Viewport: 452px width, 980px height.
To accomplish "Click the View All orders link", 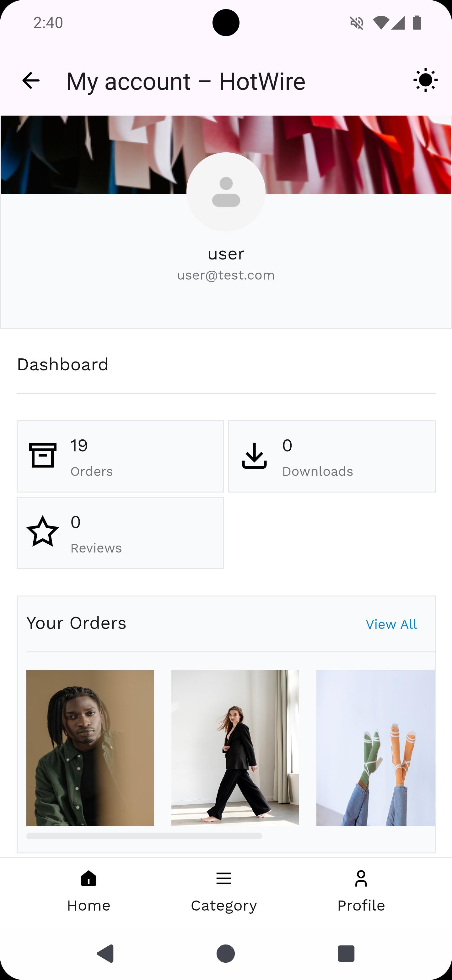I will [x=391, y=624].
